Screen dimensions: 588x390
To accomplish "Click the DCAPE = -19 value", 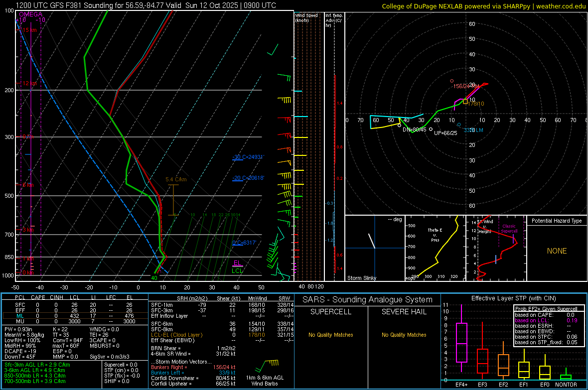I will (20, 351).
